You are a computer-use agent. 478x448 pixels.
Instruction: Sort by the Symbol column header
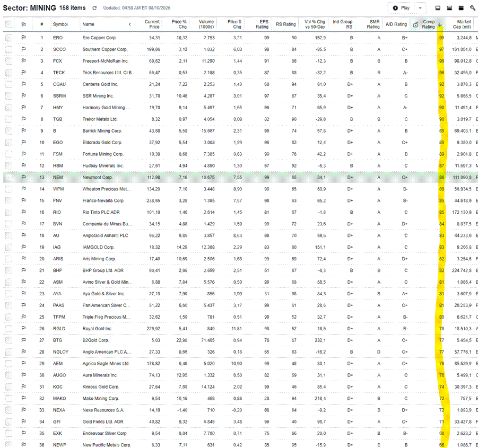coord(60,24)
